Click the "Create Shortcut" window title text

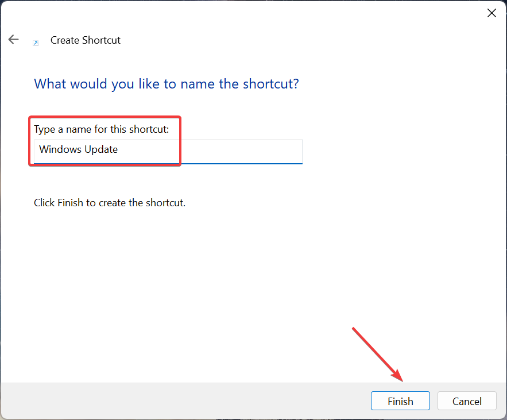pos(86,40)
